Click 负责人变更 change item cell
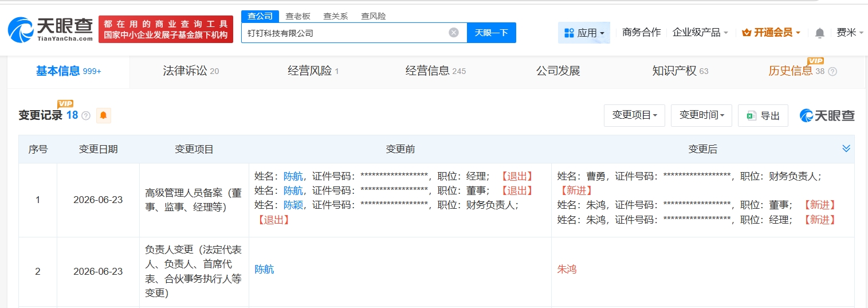Screen dimensions: 868x308 point(194,271)
